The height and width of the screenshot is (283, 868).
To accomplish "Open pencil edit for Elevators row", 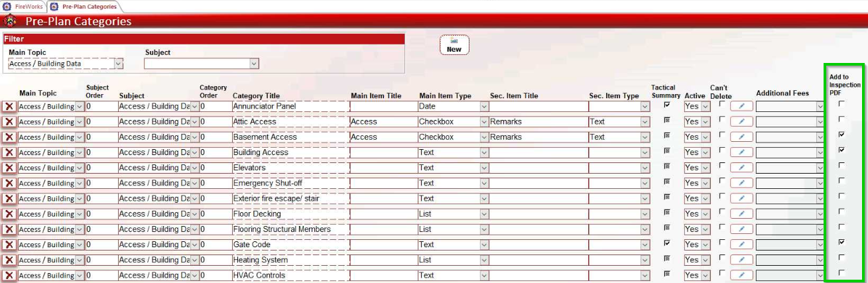I will pyautogui.click(x=741, y=168).
